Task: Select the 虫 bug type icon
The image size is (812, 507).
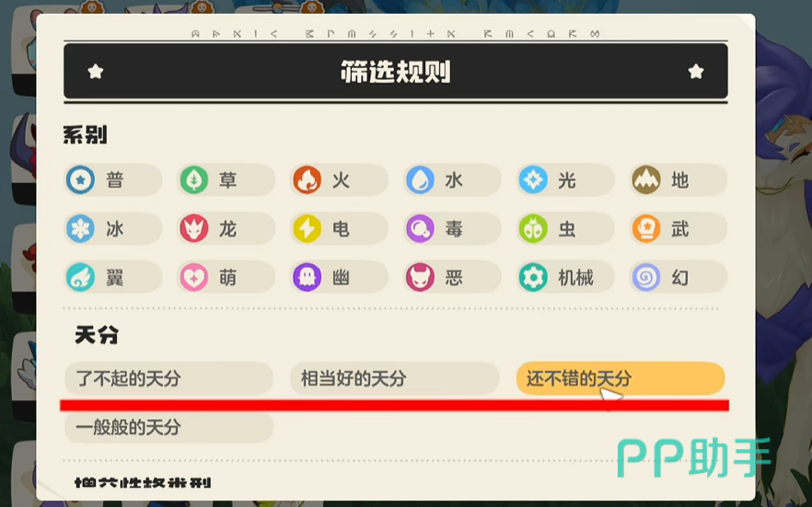Action: tap(533, 229)
